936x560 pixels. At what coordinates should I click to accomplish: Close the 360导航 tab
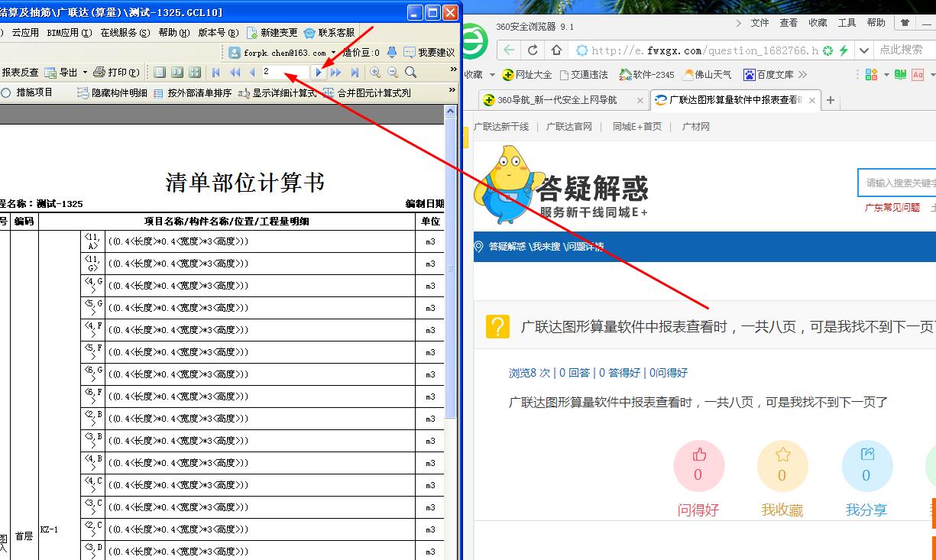[640, 100]
